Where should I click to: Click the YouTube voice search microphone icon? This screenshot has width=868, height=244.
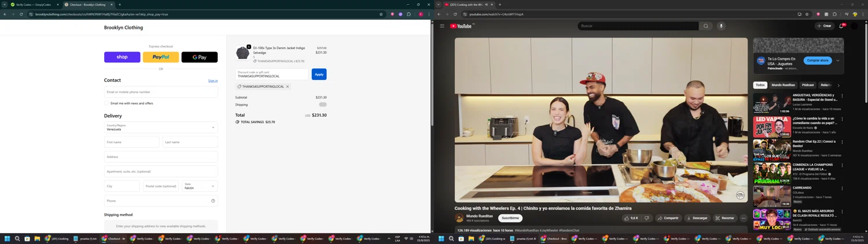721,26
